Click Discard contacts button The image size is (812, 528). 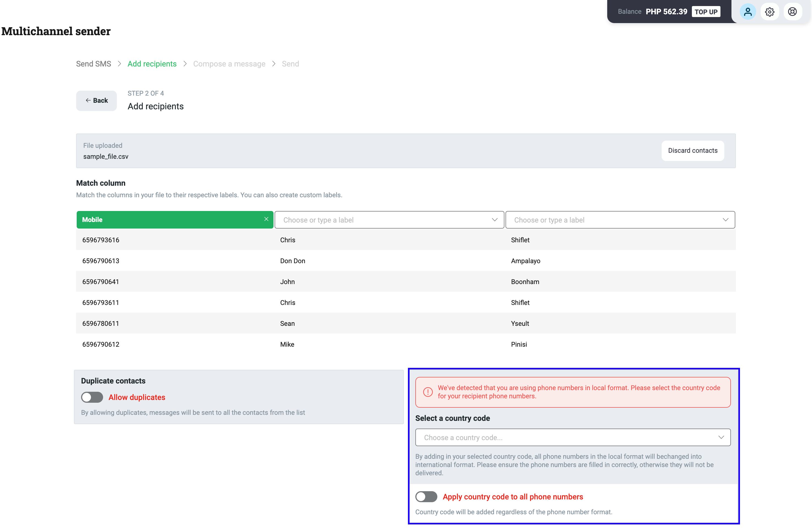pos(693,151)
